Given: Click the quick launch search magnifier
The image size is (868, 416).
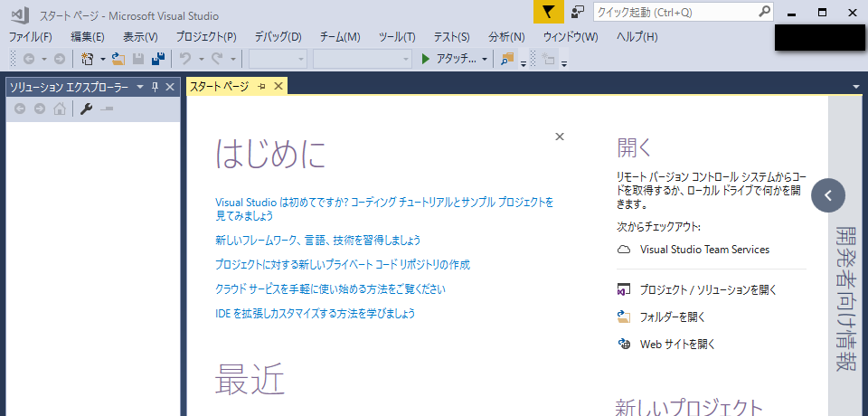Looking at the screenshot, I should [x=764, y=11].
